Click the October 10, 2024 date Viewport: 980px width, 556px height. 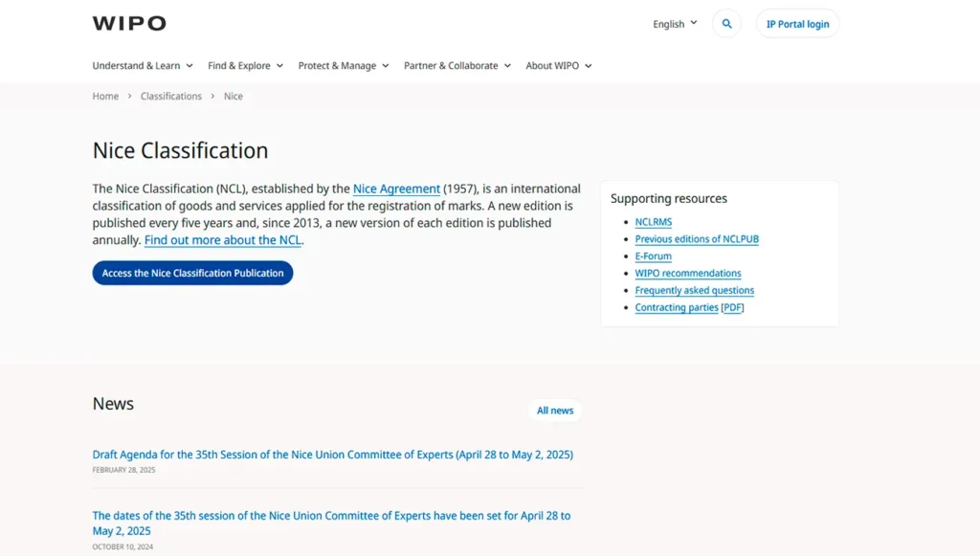click(122, 546)
